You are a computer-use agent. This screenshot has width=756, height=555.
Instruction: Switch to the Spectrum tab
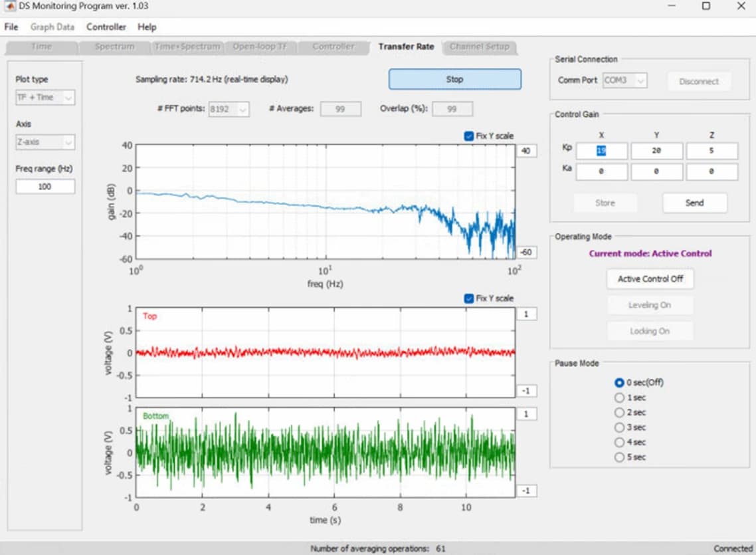[115, 47]
